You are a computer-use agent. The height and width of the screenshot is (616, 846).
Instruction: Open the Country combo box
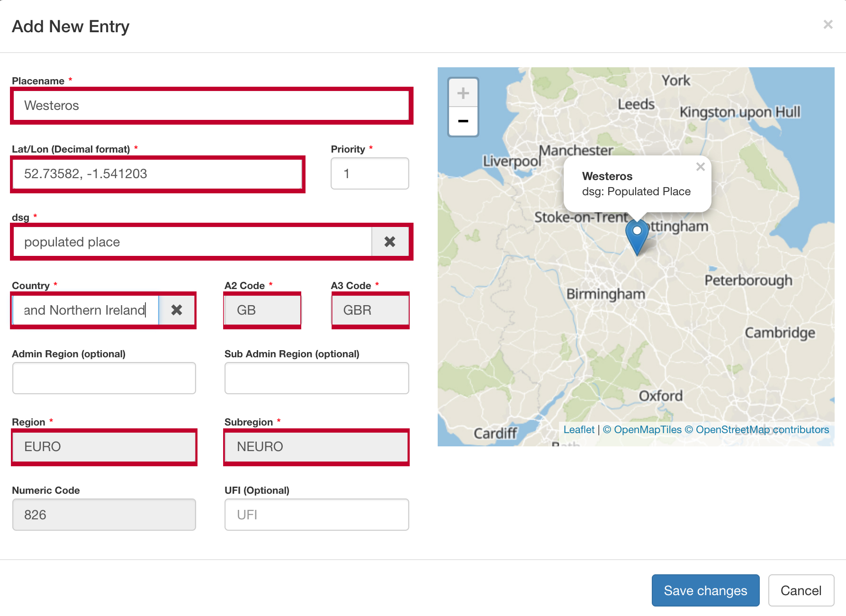[85, 310]
